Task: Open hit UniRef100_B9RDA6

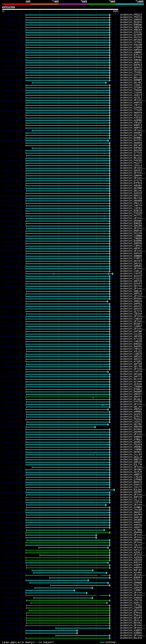Action: click(131, 25)
